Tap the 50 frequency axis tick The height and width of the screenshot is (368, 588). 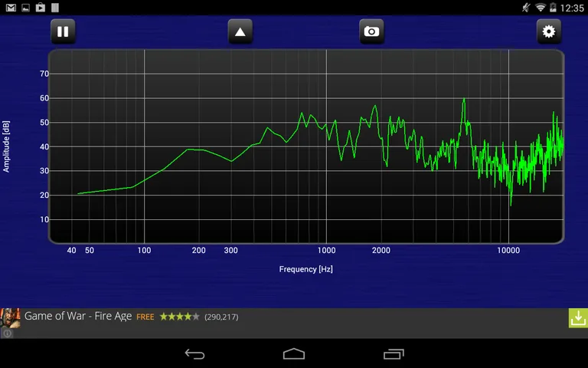click(90, 251)
